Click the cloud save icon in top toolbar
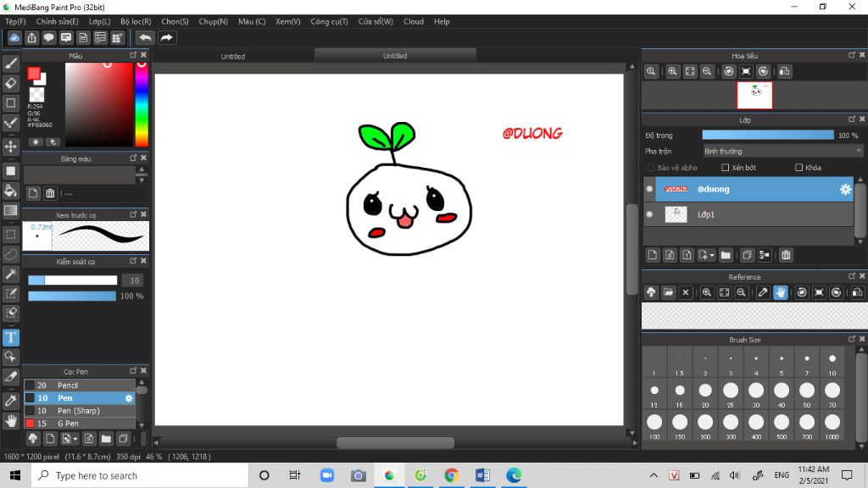This screenshot has width=868, height=488. 14,37
